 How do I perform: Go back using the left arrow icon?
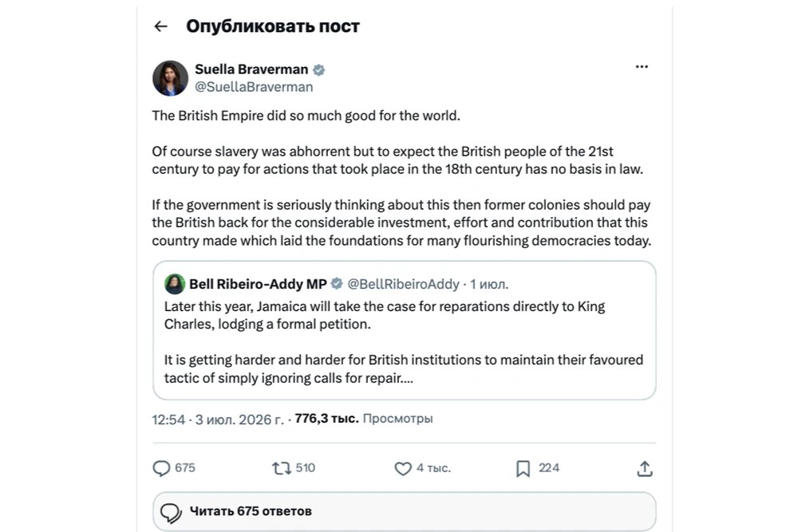pos(160,26)
